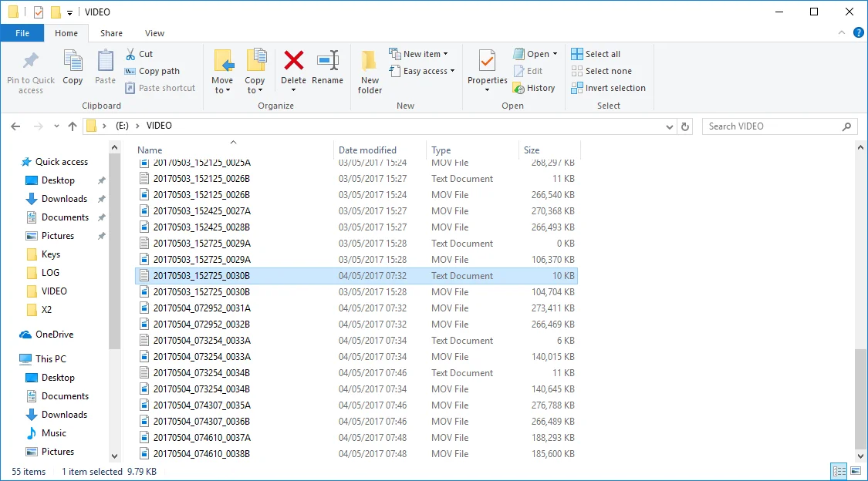Go back with the left arrow
This screenshot has height=481, width=868.
(15, 126)
